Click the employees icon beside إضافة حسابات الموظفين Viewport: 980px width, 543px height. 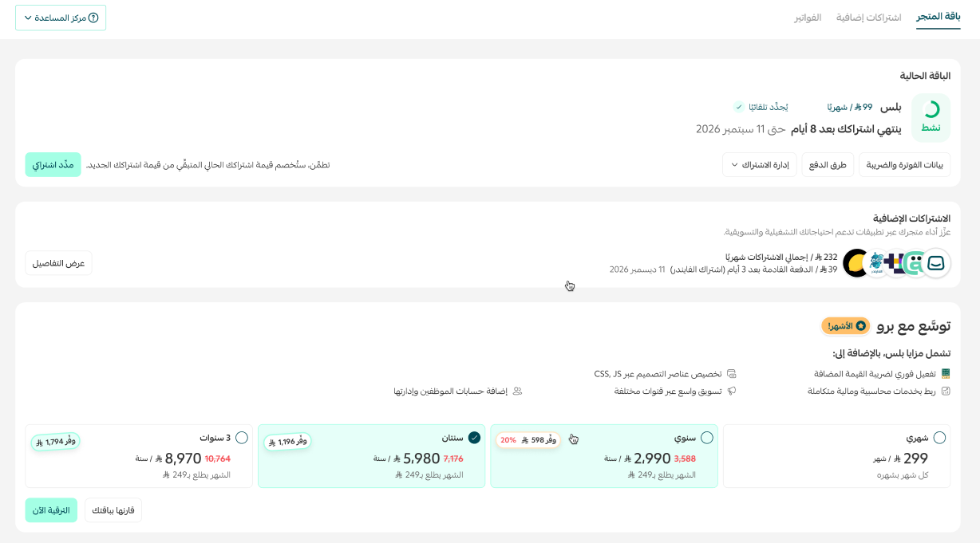(x=516, y=390)
